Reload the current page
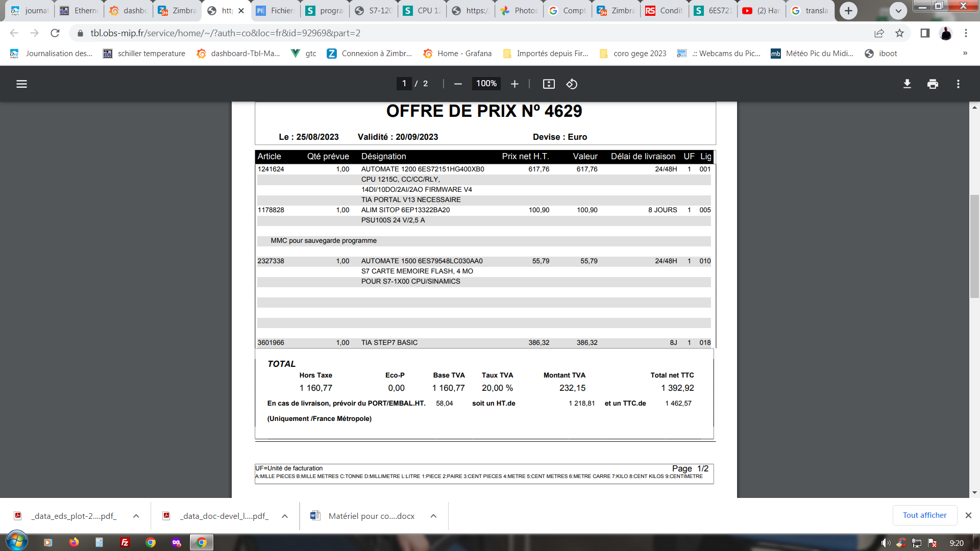Viewport: 980px width, 551px height. (55, 33)
